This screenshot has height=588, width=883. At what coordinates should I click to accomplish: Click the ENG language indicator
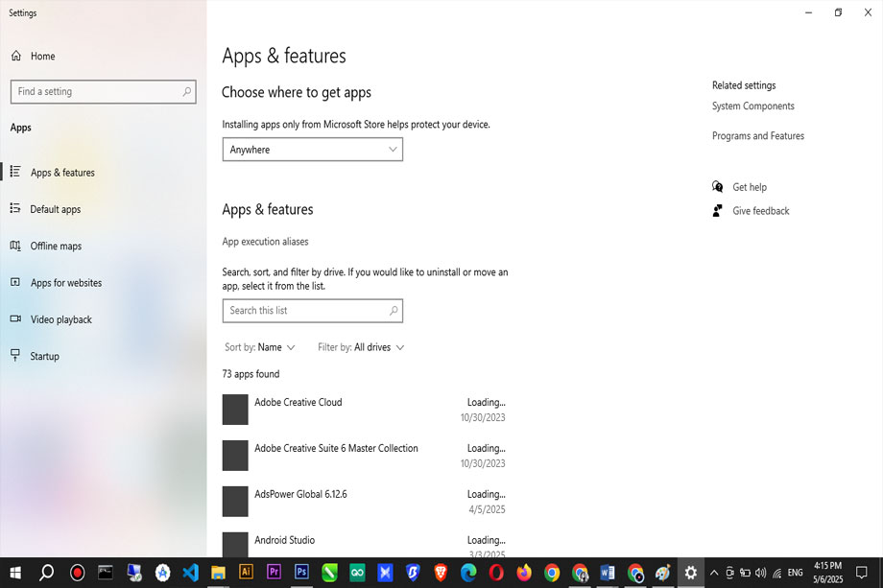coord(795,573)
